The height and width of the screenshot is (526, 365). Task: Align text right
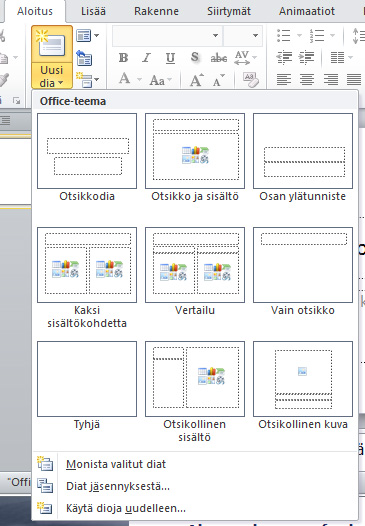point(331,80)
